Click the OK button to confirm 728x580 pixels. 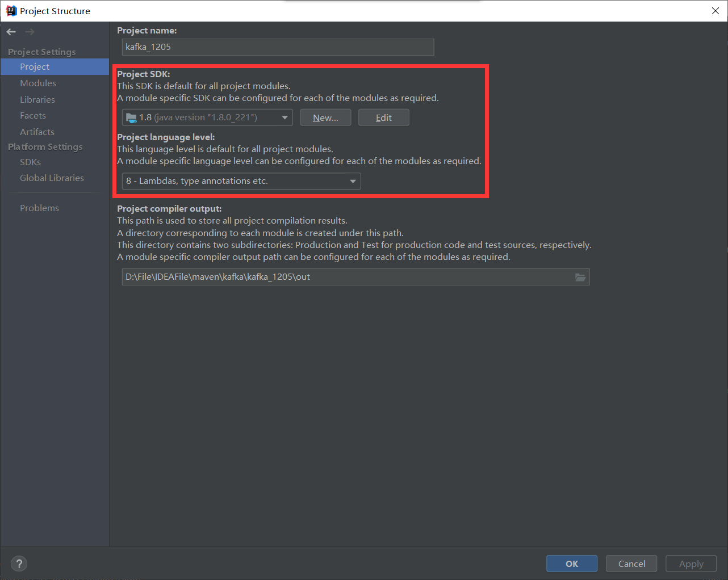coord(571,563)
